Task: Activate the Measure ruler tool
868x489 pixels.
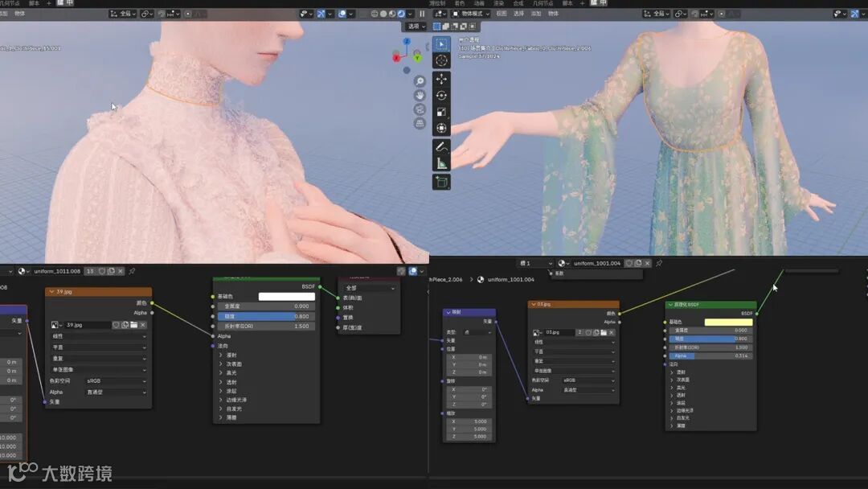Action: pyautogui.click(x=441, y=163)
